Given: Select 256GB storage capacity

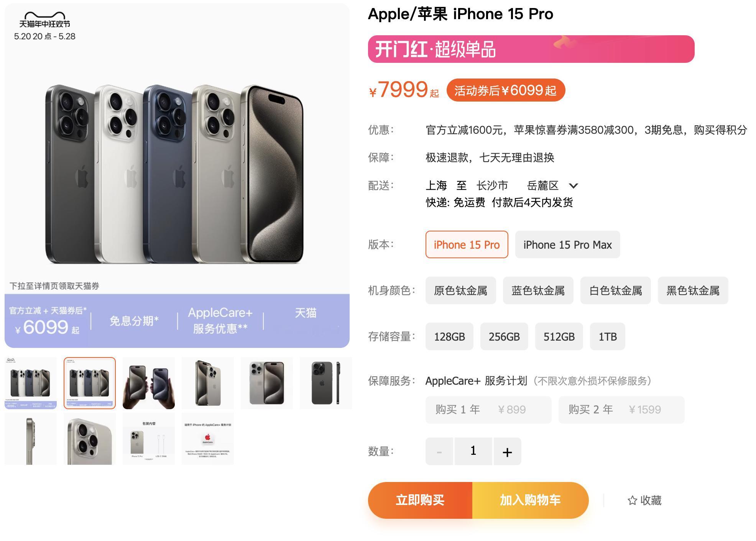Looking at the screenshot, I should [x=504, y=336].
